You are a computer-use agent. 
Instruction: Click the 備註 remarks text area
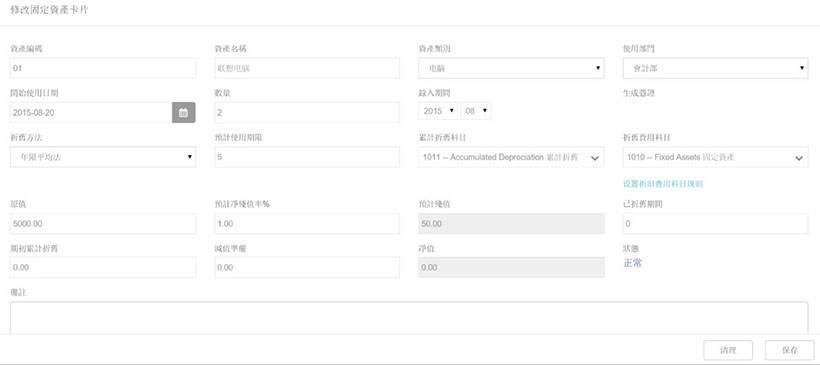[x=409, y=317]
